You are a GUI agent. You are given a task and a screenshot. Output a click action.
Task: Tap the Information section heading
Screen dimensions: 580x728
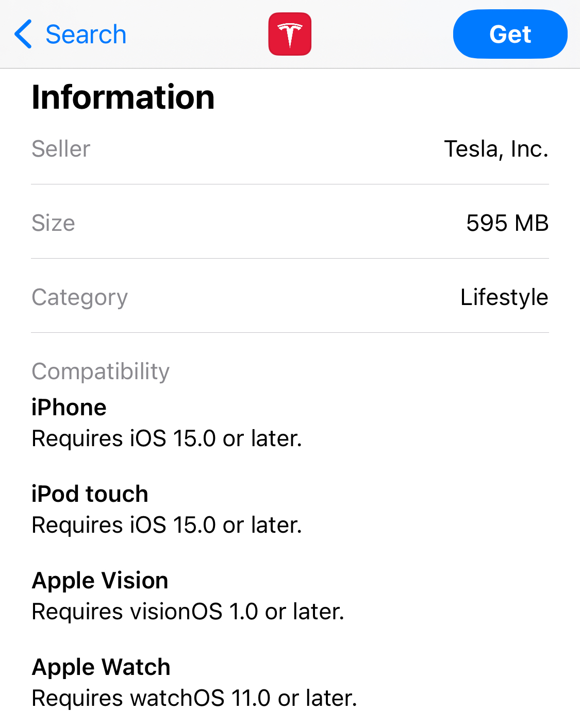click(x=123, y=97)
